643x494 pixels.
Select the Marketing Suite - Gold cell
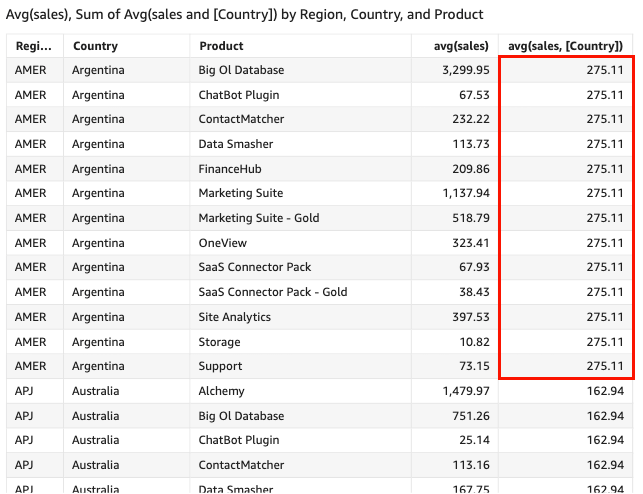pyautogui.click(x=258, y=218)
